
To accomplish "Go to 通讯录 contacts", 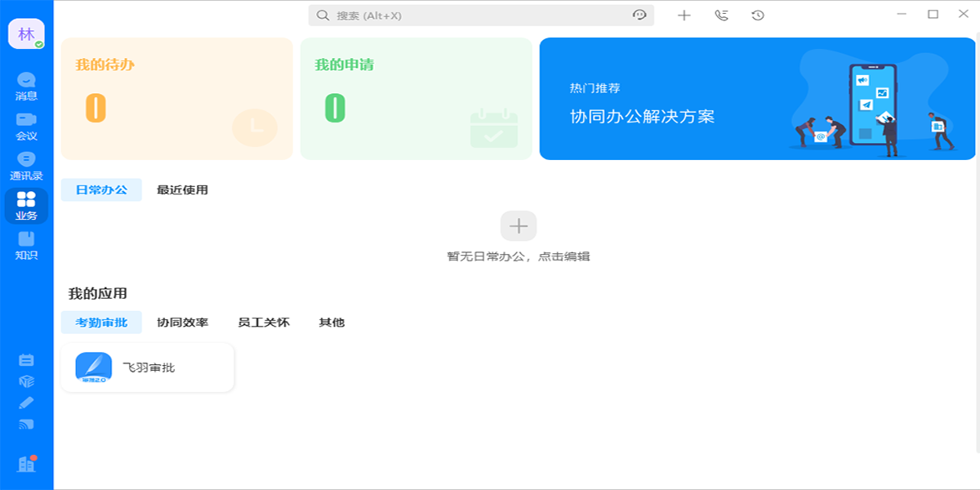I will [26, 166].
